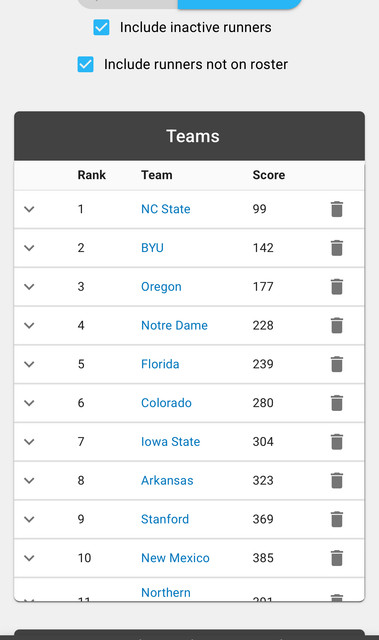Image resolution: width=379 pixels, height=640 pixels.
Task: Expand the NC State row chevron
Action: point(29,209)
